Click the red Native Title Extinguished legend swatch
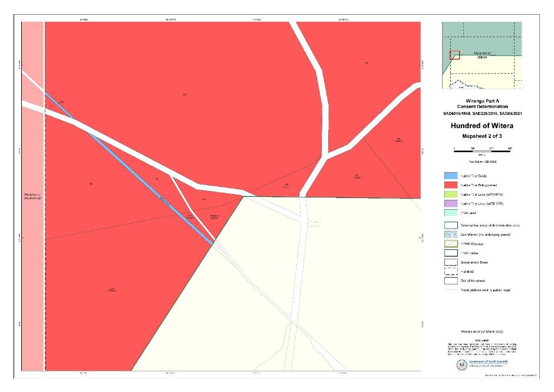The width and height of the screenshot is (554, 392). 451,185
